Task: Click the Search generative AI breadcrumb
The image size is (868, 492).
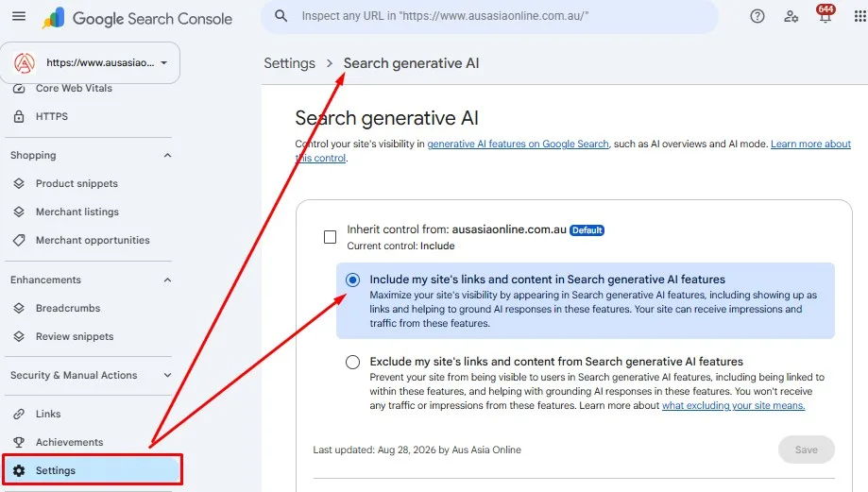Action: [x=411, y=63]
